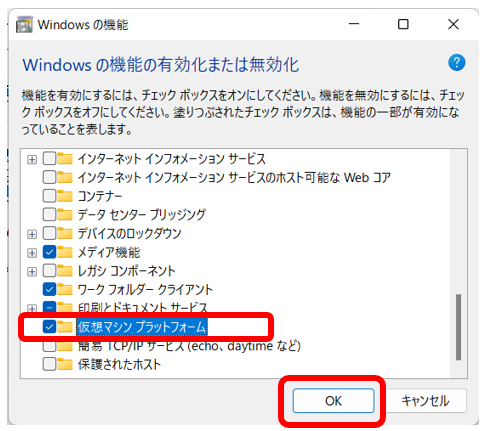
Task: Maximize the Windows の機能 dialog
Action: click(x=403, y=24)
